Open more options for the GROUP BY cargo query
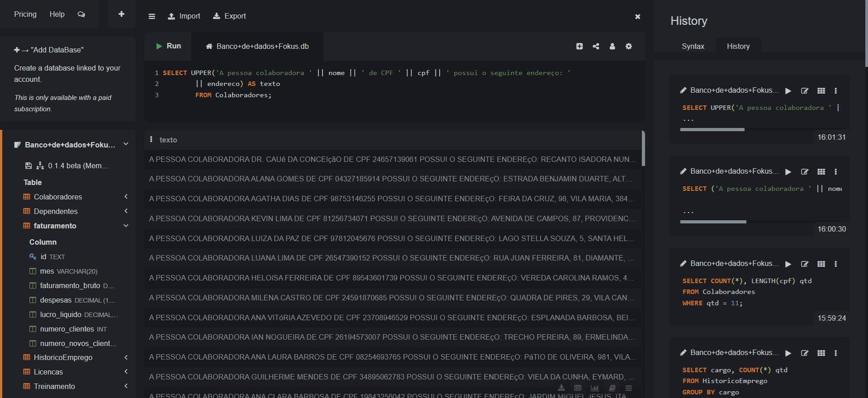The width and height of the screenshot is (868, 398). [x=836, y=353]
